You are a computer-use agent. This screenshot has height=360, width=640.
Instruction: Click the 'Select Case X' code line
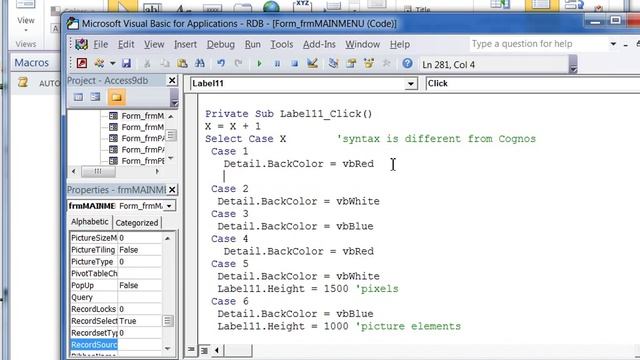coord(246,139)
